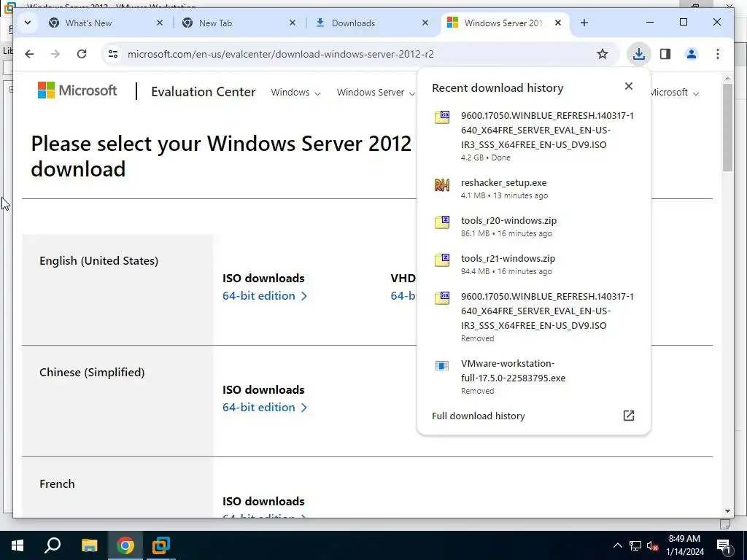Expand the Windows menu dropdown
Viewport: 747px width, 560px height.
(295, 93)
